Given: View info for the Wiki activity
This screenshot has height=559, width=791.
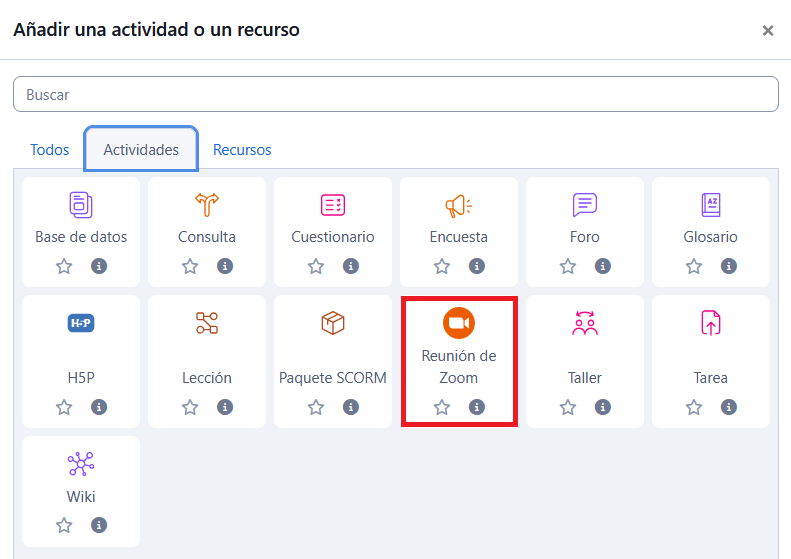Looking at the screenshot, I should [99, 525].
